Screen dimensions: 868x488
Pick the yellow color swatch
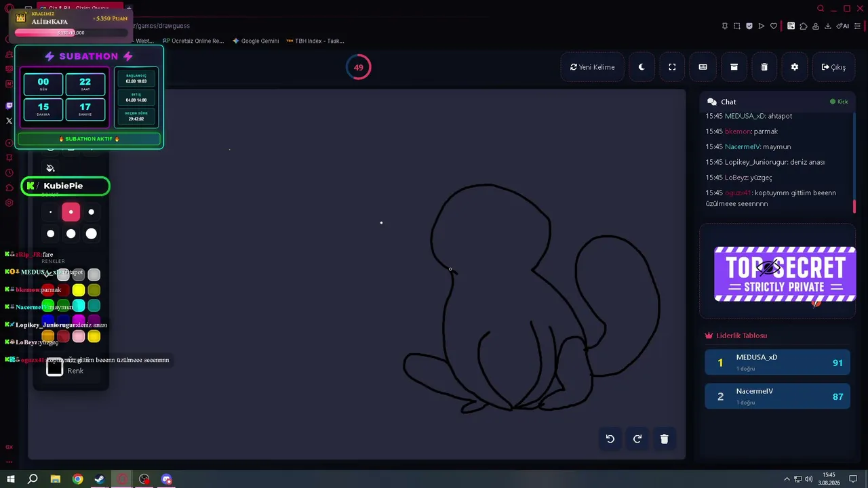tap(79, 291)
